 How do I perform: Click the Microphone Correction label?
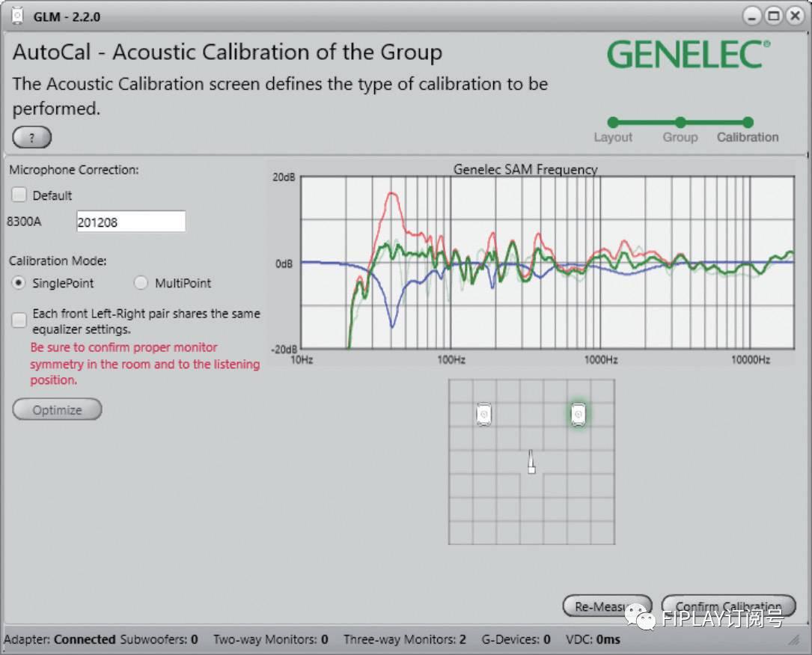pos(73,170)
